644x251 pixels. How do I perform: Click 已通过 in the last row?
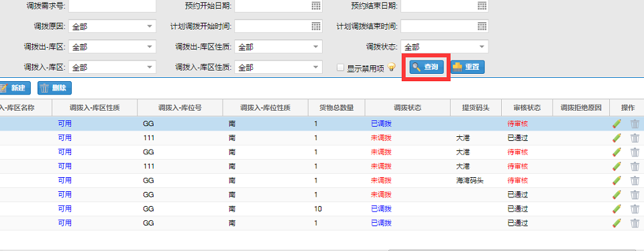[518, 223]
